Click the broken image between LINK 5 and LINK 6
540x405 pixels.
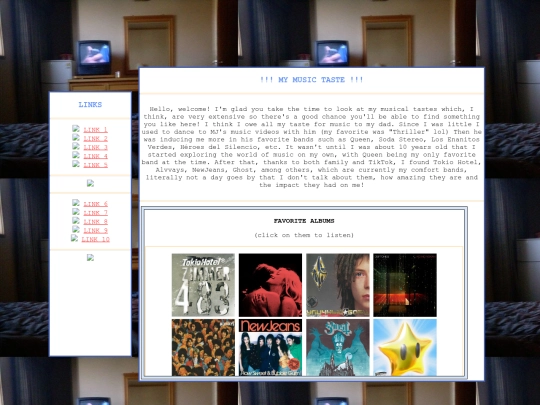pyautogui.click(x=90, y=183)
